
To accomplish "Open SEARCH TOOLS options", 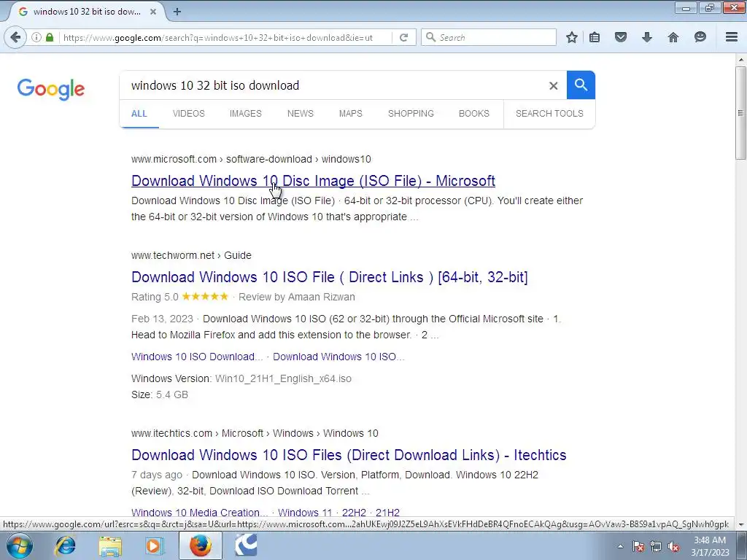I will click(x=549, y=113).
